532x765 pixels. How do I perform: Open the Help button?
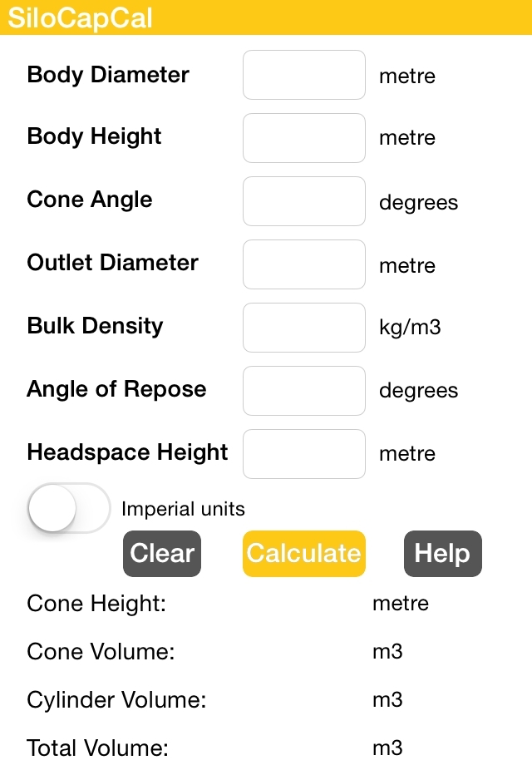tap(443, 554)
